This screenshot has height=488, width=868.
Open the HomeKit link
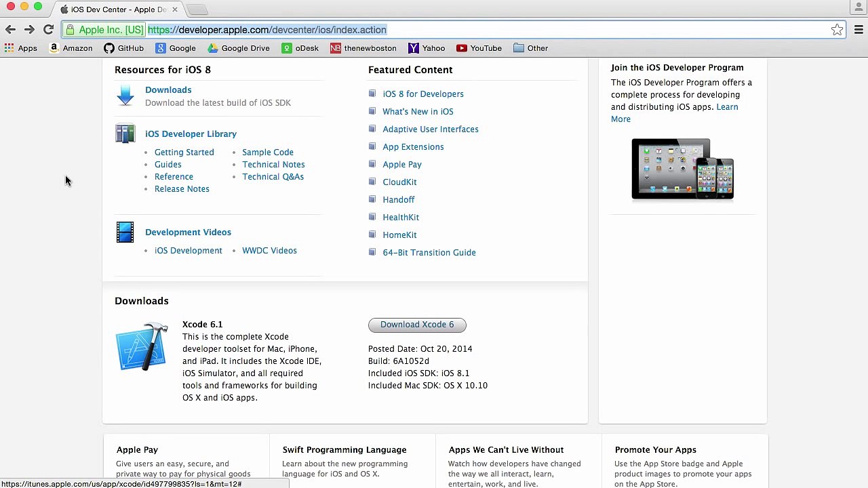click(399, 235)
